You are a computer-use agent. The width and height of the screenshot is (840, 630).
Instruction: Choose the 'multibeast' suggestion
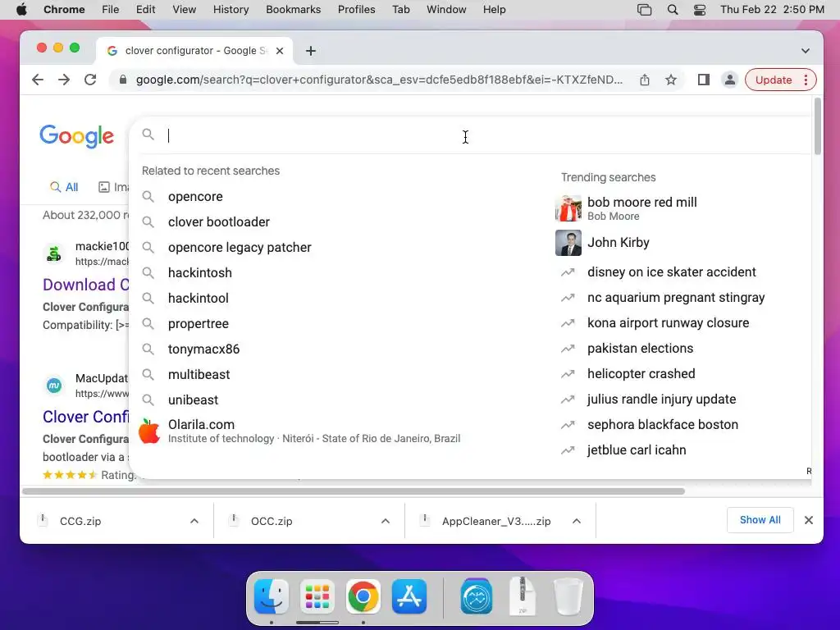[x=199, y=374]
